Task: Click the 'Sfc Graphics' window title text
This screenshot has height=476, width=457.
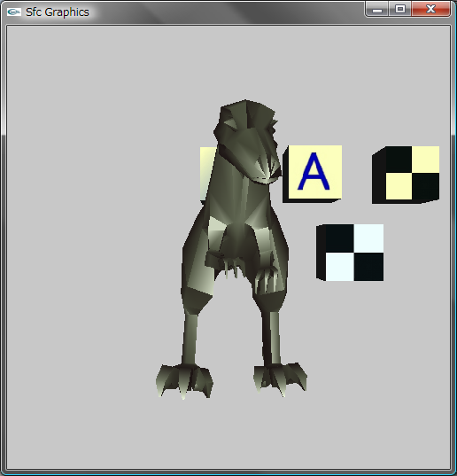Action: click(58, 12)
